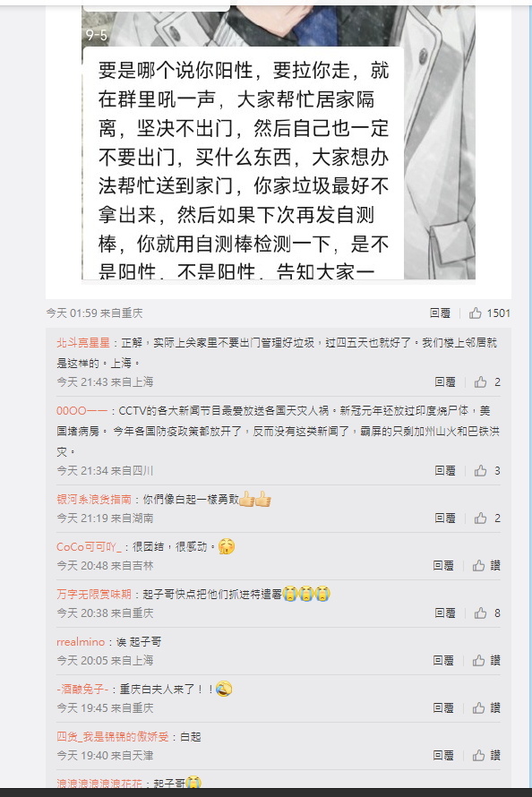The width and height of the screenshot is (532, 797).
Task: Reply to 万字无限赏味期's comment
Action: click(x=445, y=613)
